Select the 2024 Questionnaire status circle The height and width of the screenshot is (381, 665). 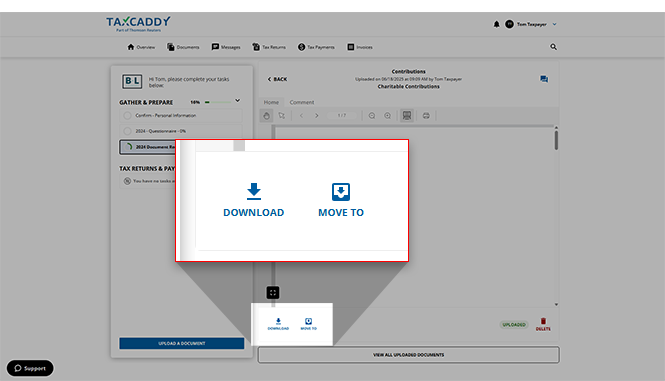coord(127,131)
